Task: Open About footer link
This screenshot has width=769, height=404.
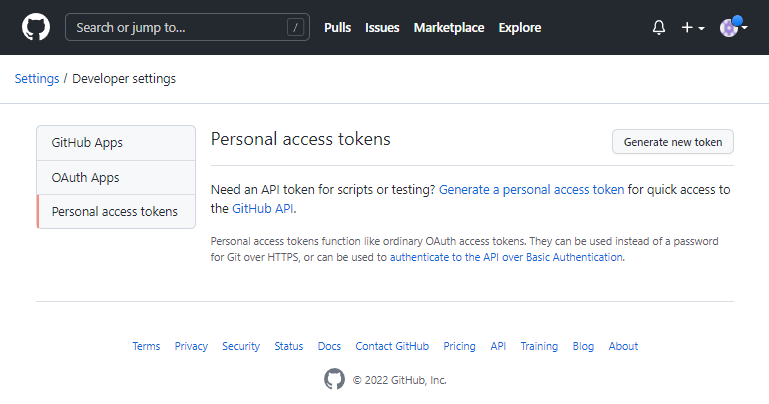Action: click(623, 346)
